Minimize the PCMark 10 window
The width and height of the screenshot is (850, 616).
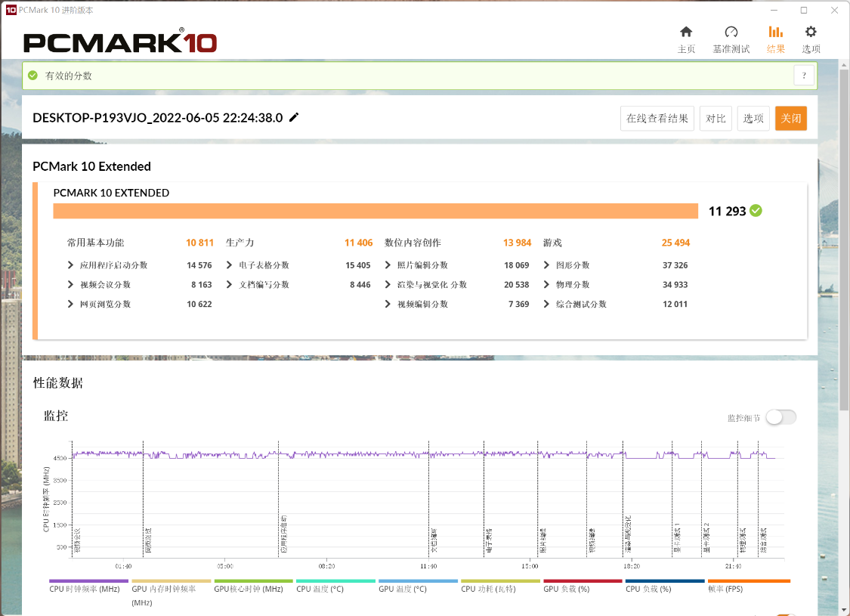774,11
